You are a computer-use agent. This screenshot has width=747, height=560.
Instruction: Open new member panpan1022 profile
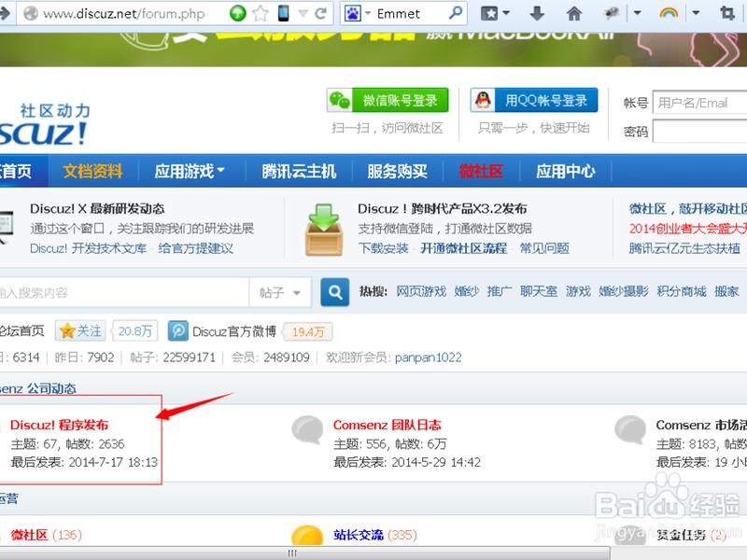click(x=429, y=357)
